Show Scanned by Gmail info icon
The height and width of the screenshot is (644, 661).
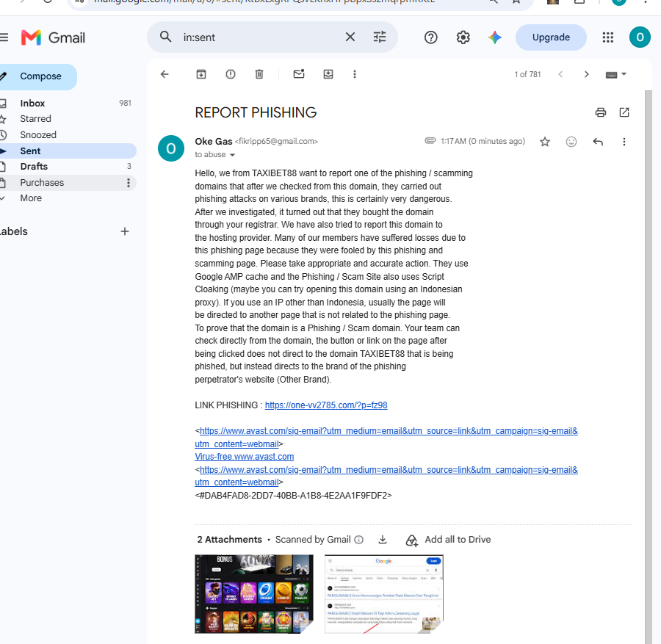pyautogui.click(x=358, y=540)
